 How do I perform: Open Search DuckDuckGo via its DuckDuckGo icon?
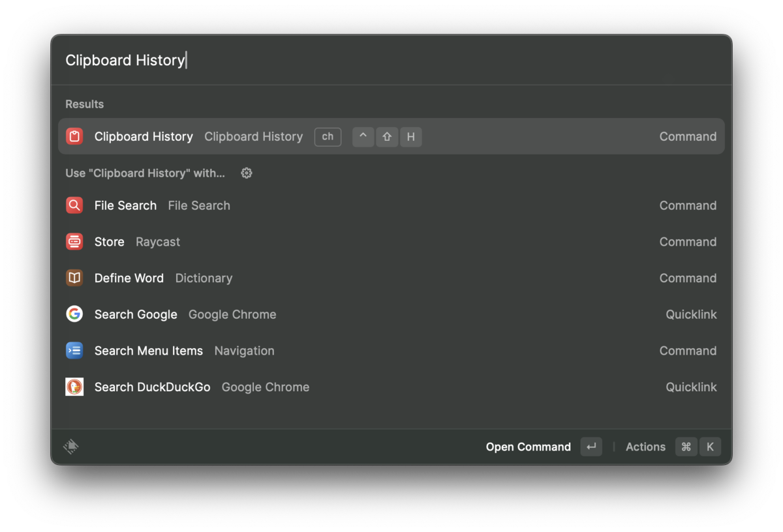tap(74, 387)
